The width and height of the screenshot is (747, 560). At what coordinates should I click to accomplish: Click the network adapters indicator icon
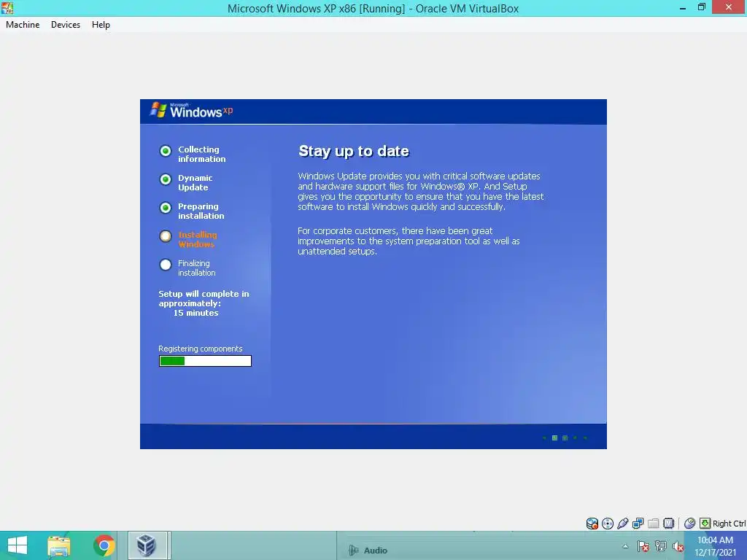pos(638,524)
